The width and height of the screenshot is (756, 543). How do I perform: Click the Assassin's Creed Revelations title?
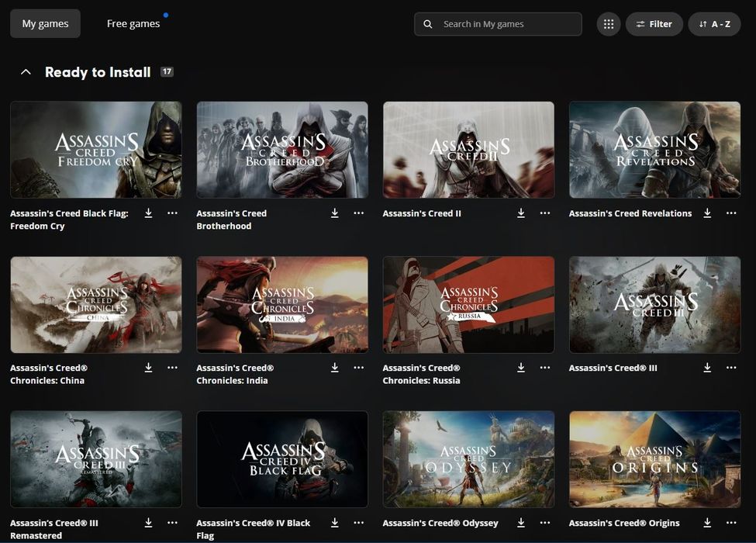[x=630, y=213]
